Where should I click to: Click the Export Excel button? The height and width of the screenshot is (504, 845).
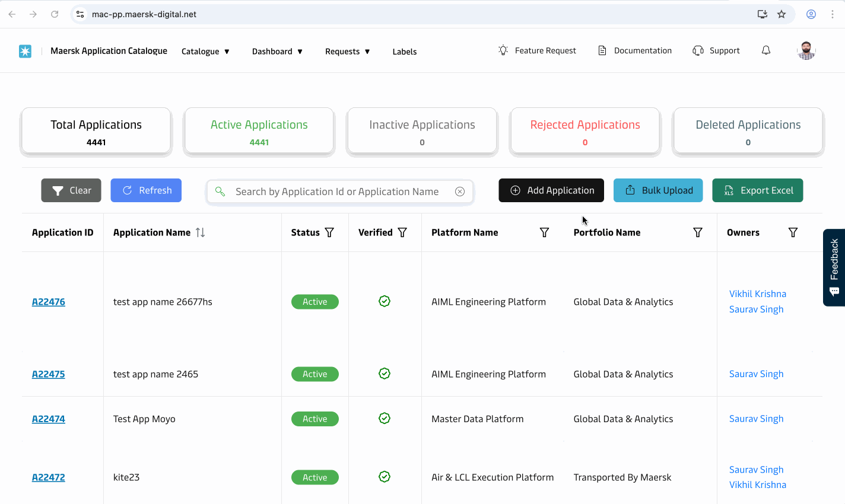click(758, 190)
